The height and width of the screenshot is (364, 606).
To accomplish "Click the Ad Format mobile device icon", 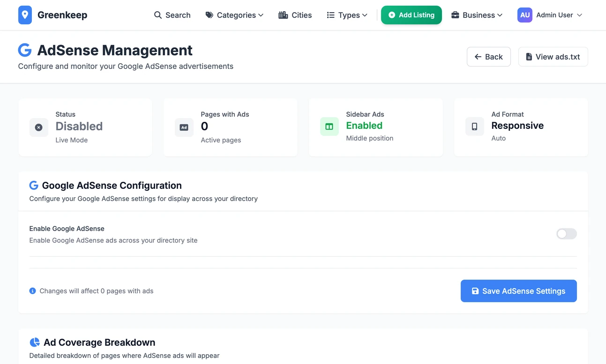I will [x=475, y=126].
